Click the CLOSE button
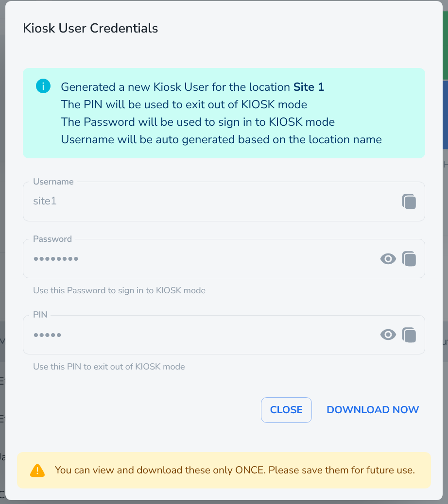This screenshot has height=504, width=448. point(286,409)
